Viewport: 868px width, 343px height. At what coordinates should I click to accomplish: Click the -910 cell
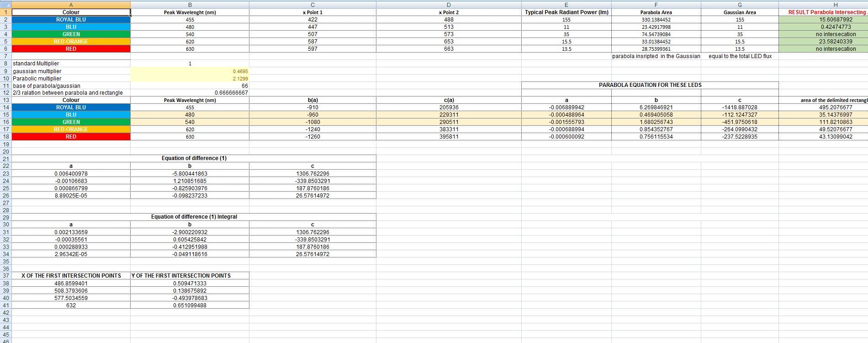coord(312,107)
